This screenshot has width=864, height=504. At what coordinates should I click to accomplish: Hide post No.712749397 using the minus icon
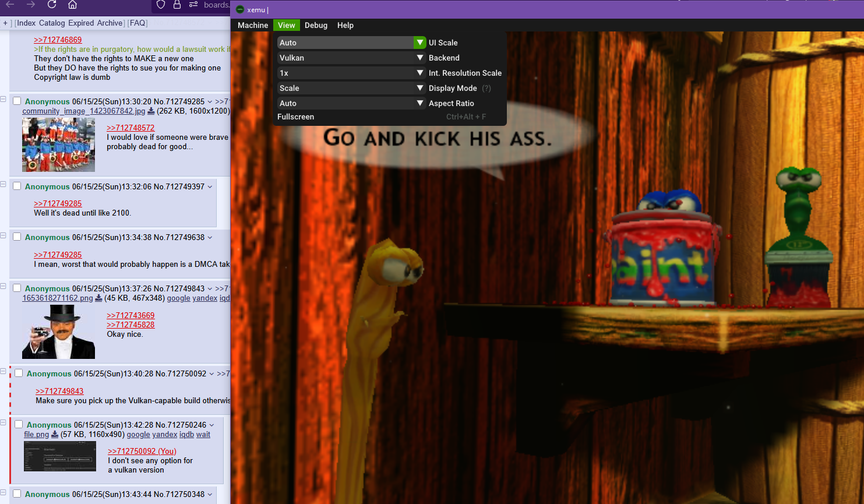[3, 185]
